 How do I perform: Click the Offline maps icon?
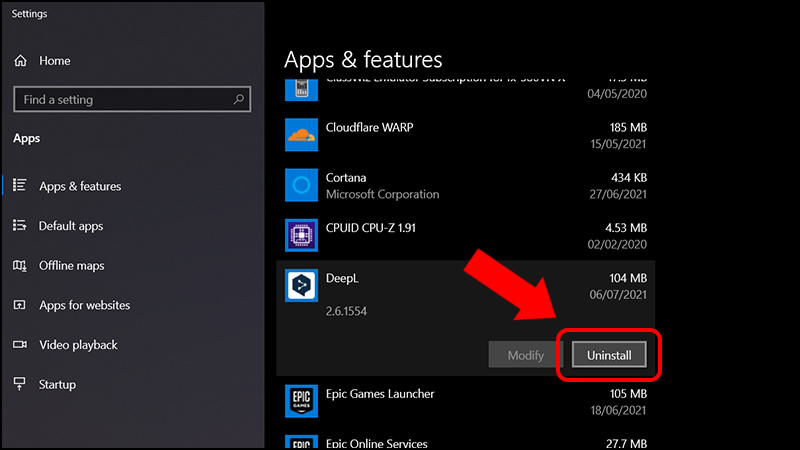pos(20,266)
